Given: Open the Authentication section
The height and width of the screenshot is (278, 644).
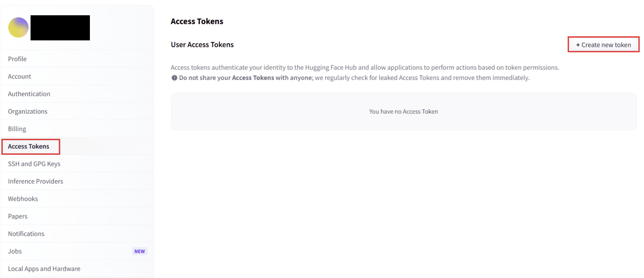Looking at the screenshot, I should click(29, 94).
